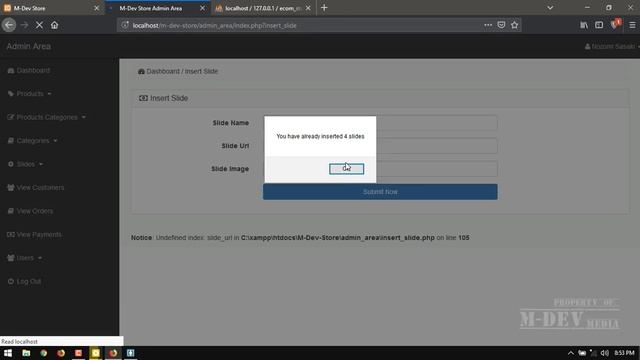
Task: Go to browser home page
Action: [x=54, y=25]
